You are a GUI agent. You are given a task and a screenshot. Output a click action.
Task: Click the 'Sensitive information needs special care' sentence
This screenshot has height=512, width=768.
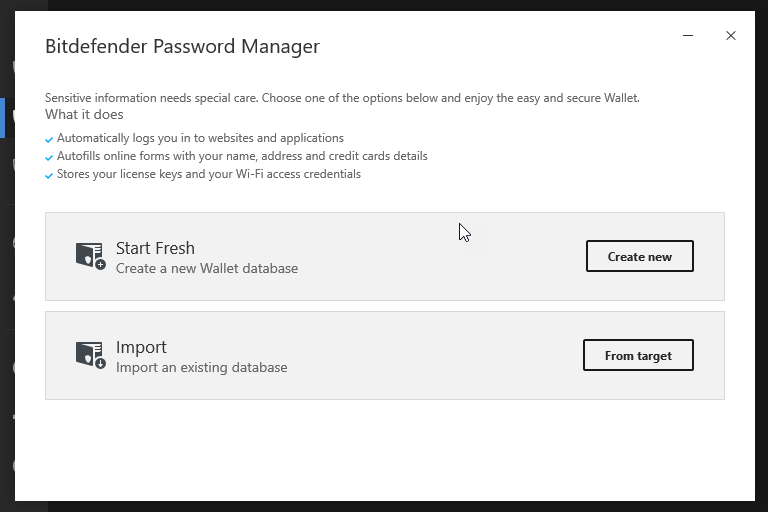point(342,98)
